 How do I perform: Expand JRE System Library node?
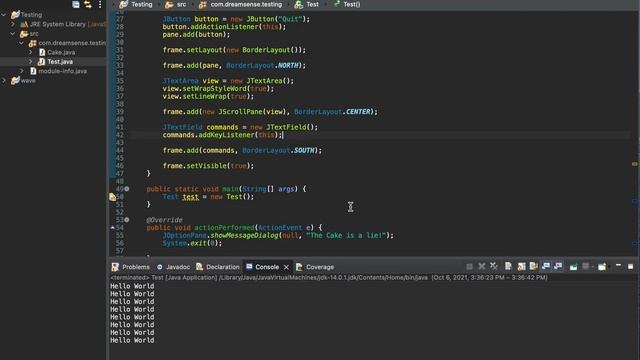(13, 24)
